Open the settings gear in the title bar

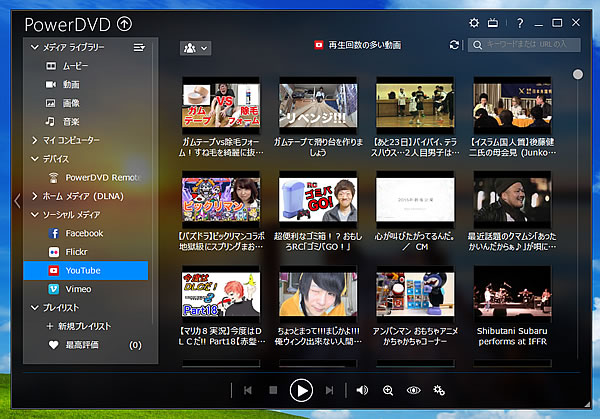(474, 23)
